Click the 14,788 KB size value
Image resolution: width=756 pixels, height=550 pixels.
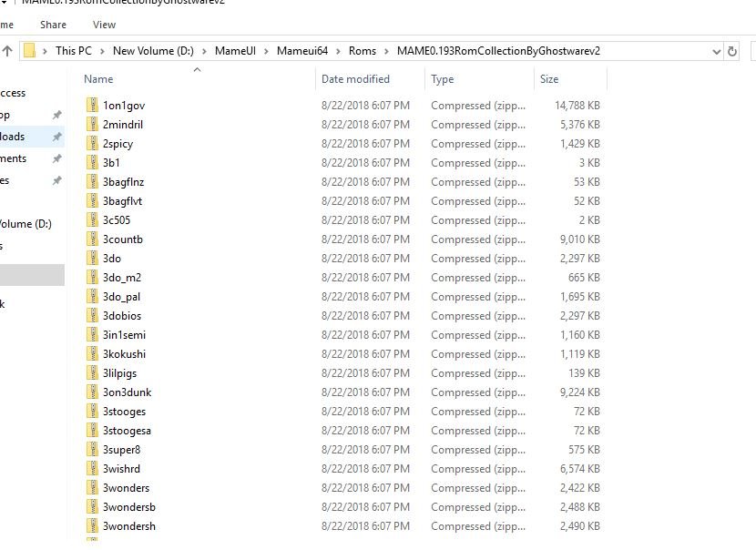(577, 105)
